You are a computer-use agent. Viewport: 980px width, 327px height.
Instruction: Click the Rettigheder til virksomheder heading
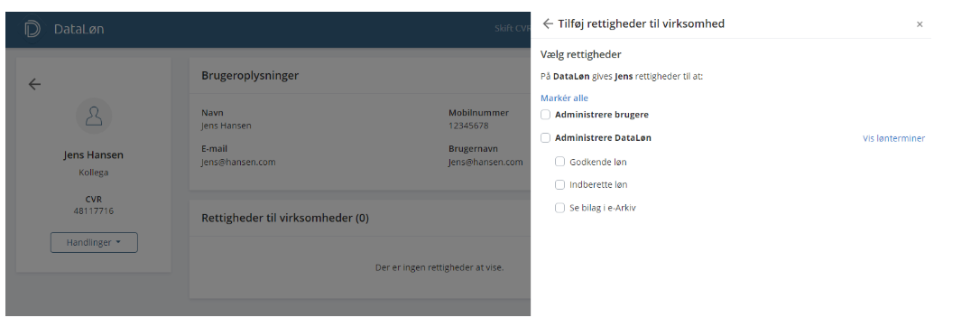coord(285,219)
